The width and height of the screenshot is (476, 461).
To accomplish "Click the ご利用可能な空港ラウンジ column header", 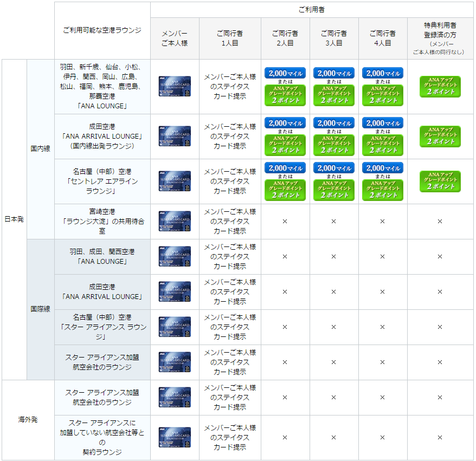I will (102, 30).
